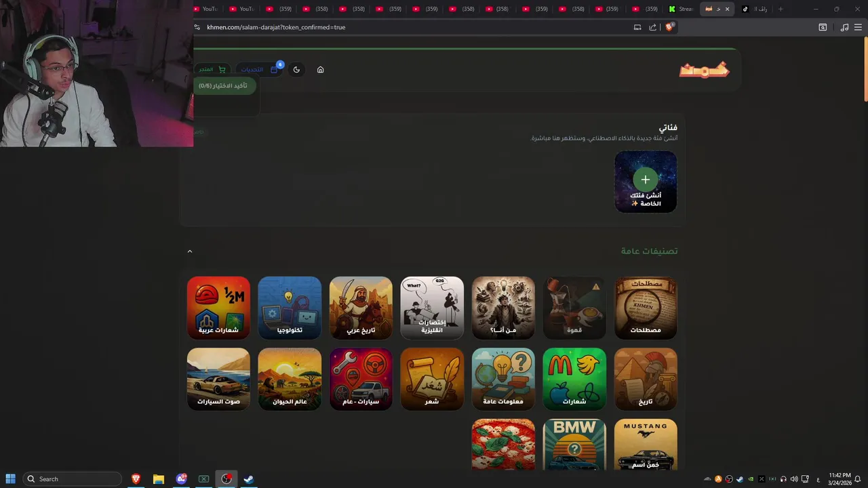Select the معلومات عامة category card
This screenshot has height=488, width=868.
coord(503,379)
